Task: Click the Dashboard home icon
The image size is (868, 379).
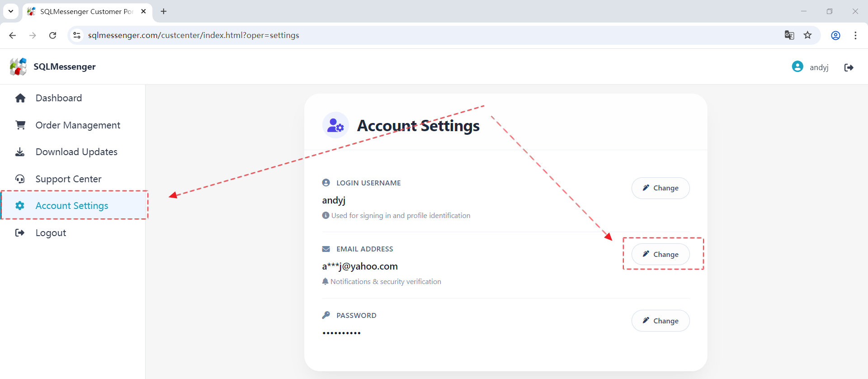Action: click(x=20, y=98)
